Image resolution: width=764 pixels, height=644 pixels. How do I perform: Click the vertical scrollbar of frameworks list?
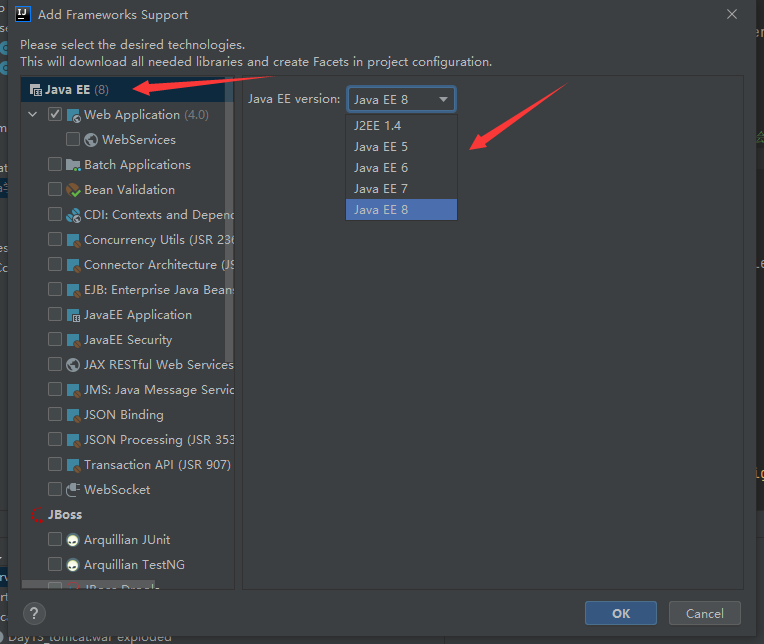coord(229,219)
